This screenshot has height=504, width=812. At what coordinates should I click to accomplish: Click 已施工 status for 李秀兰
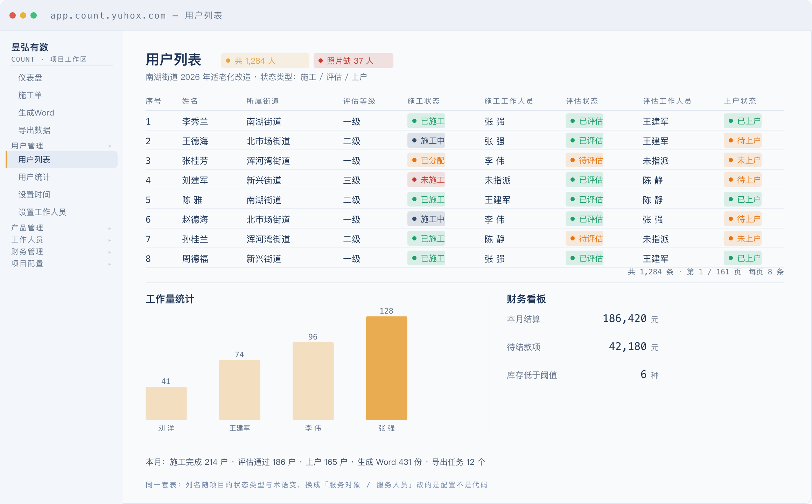point(426,121)
